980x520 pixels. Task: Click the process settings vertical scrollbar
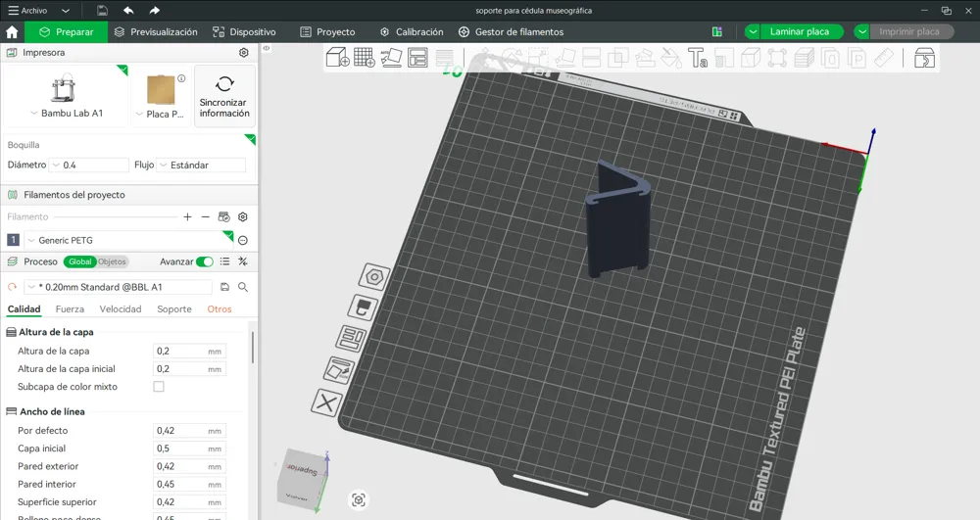[253, 348]
